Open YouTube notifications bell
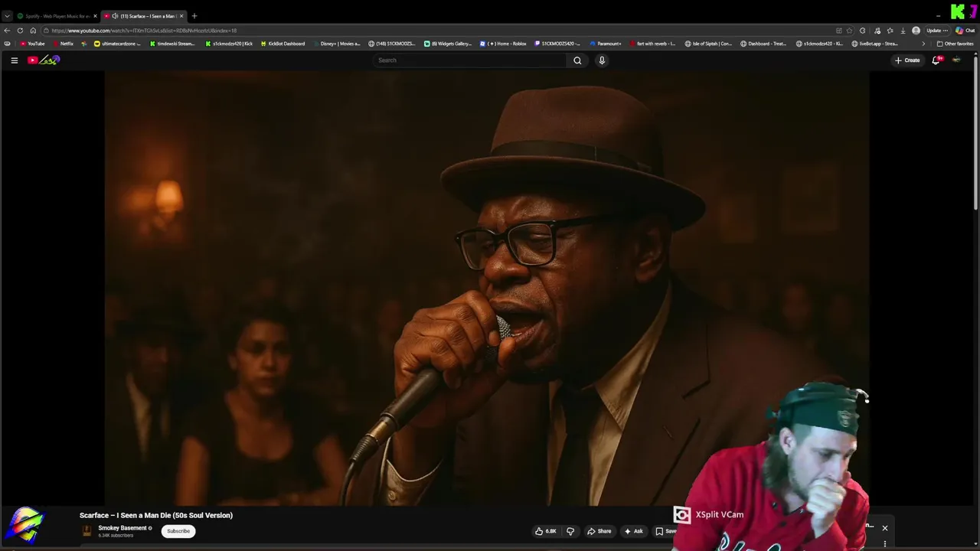The height and width of the screenshot is (551, 980). click(936, 60)
